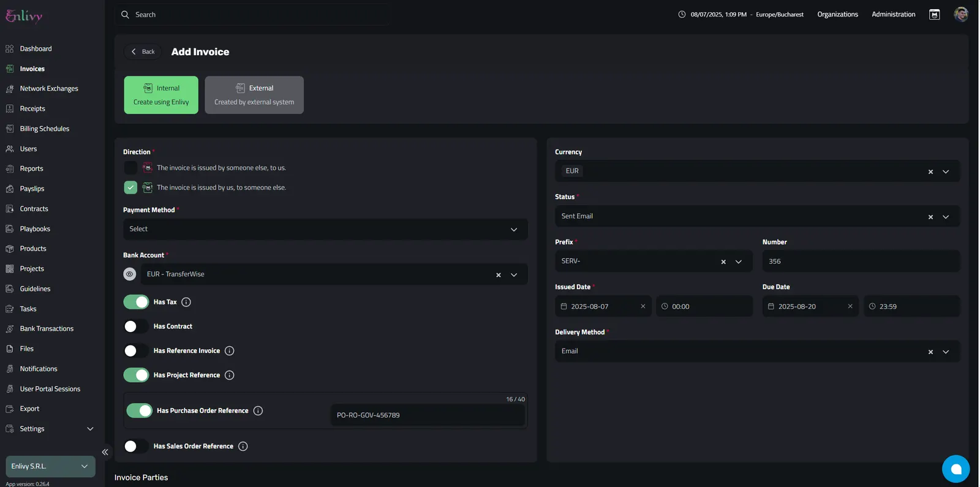Click the outgoing invoice direction icon

click(x=147, y=187)
